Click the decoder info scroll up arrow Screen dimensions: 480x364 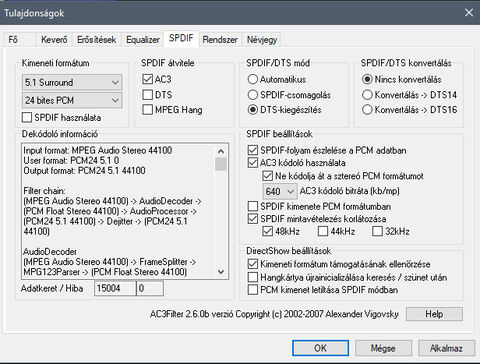click(x=221, y=152)
